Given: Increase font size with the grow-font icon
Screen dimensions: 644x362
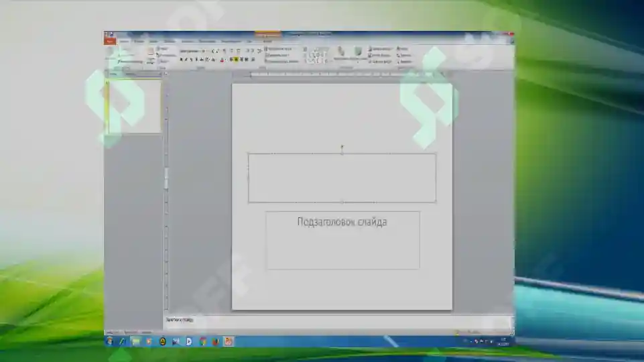Looking at the screenshot, I should click(x=213, y=51).
